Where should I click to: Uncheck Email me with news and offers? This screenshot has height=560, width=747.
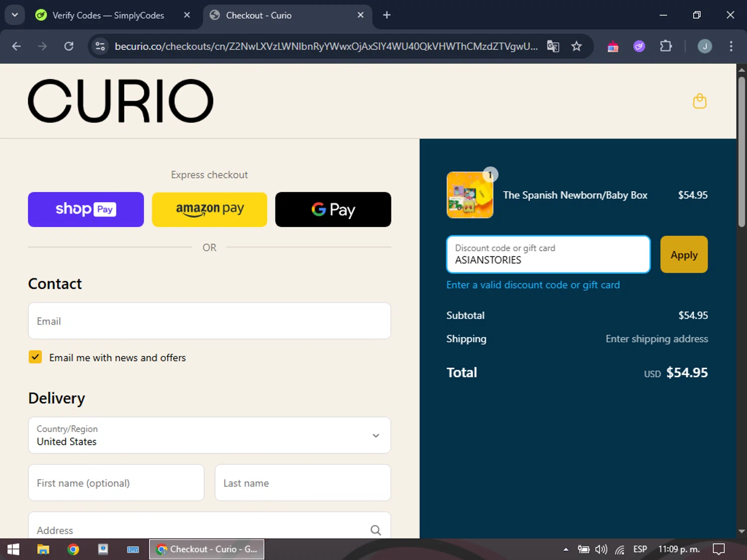click(35, 357)
